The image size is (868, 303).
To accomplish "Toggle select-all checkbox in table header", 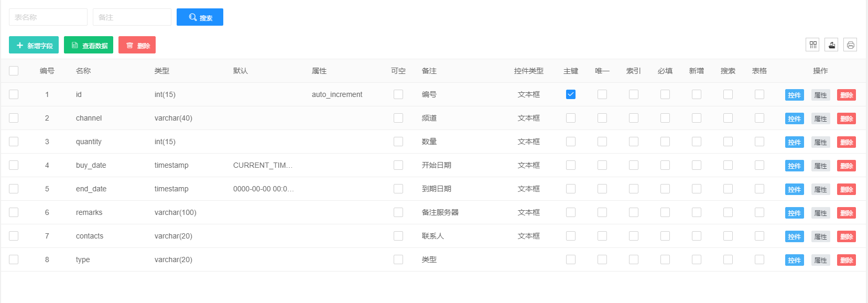I will click(x=14, y=71).
